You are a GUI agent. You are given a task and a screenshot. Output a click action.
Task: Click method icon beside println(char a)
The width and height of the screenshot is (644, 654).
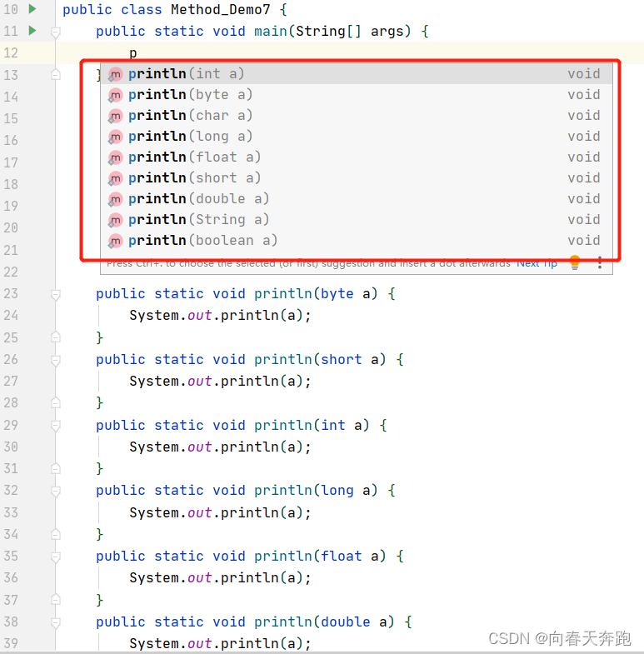(x=115, y=116)
